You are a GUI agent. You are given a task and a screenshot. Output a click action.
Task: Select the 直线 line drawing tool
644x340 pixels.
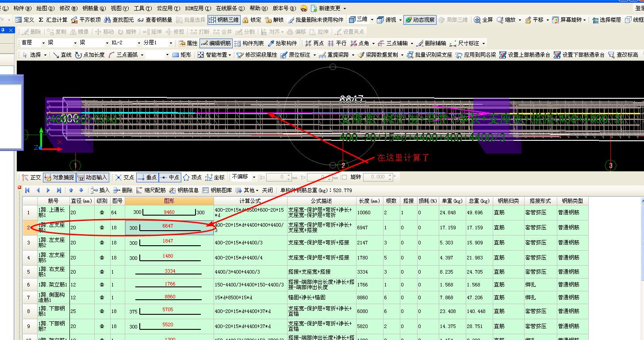[x=62, y=55]
